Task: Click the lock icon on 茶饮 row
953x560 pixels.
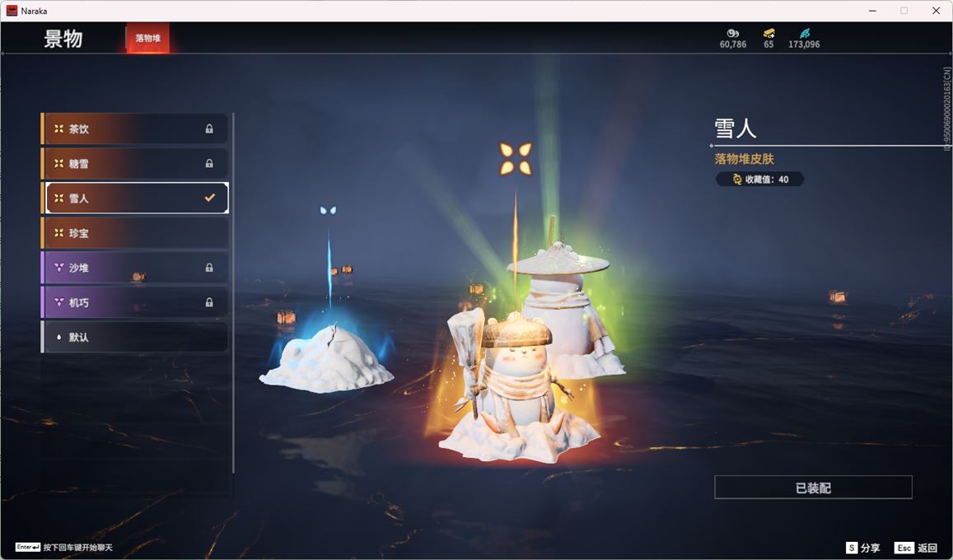Action: [209, 128]
